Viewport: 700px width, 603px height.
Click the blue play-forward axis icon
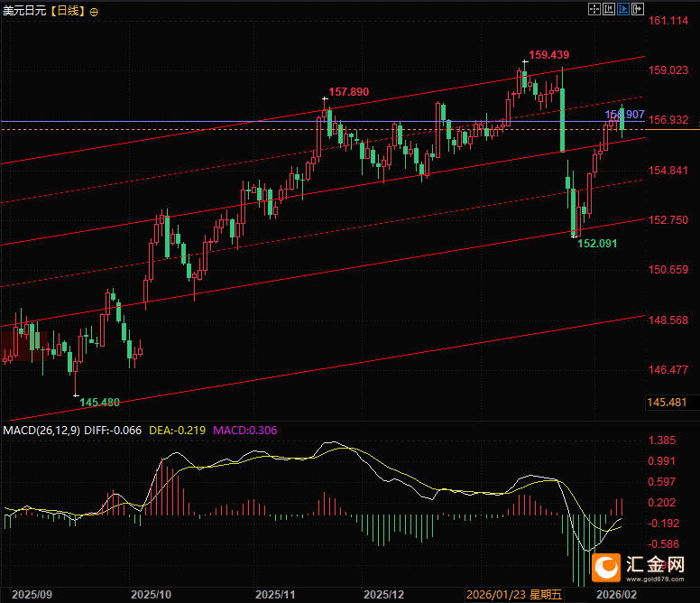[623, 9]
